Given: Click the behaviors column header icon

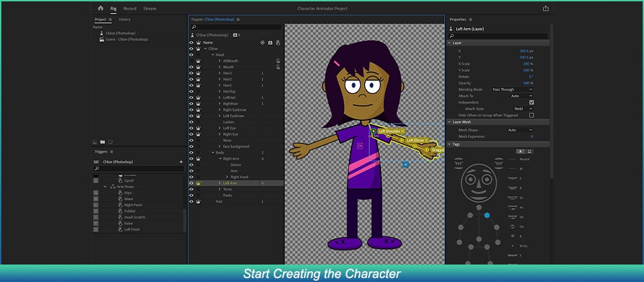Looking at the screenshot, I should pyautogui.click(x=270, y=42).
